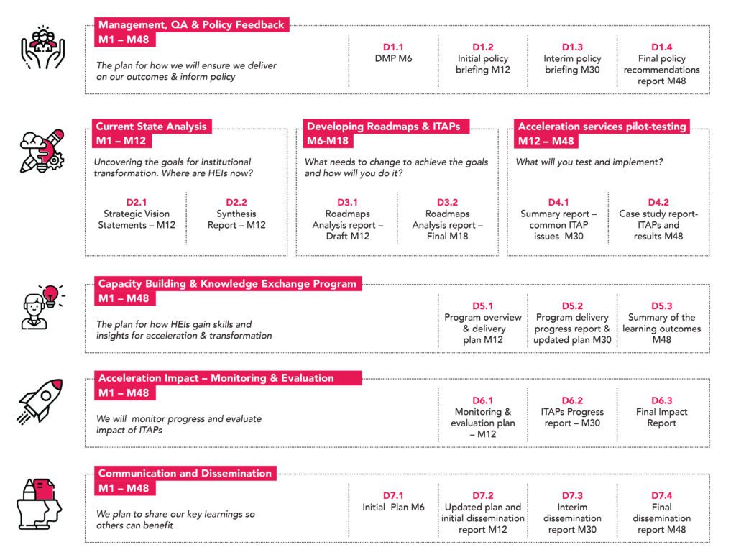Viewport: 736px width, 560px height.
Task: Click the Capacity Building & Knowledge Exchange Program heading
Action: click(227, 283)
